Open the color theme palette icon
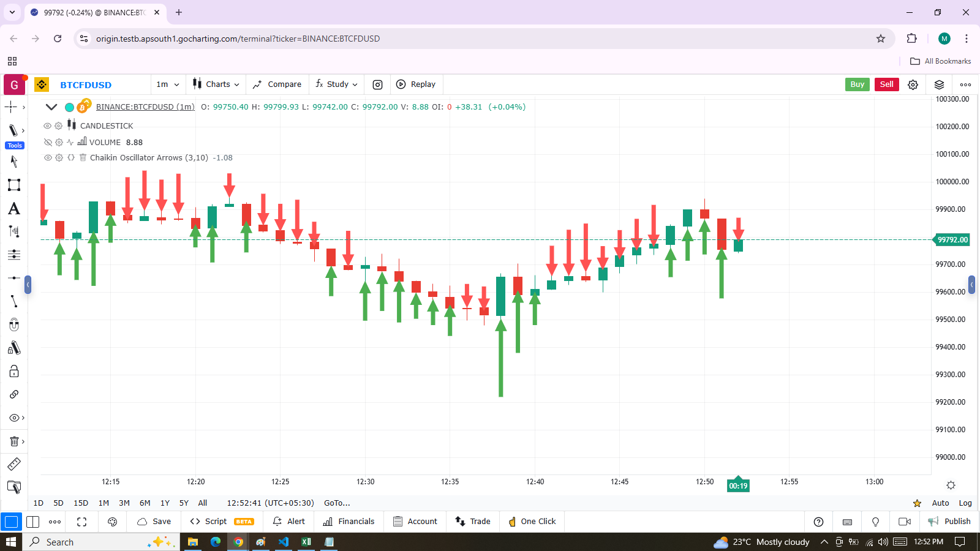Viewport: 980px width, 551px height. (112, 522)
